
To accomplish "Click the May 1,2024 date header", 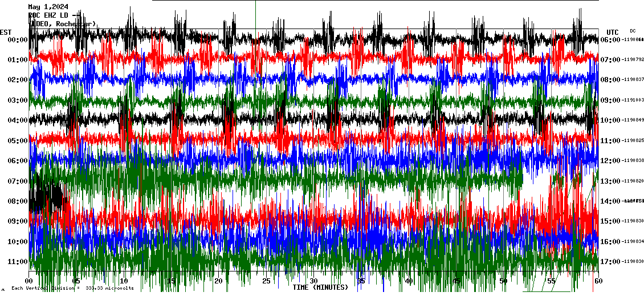I will [48, 7].
